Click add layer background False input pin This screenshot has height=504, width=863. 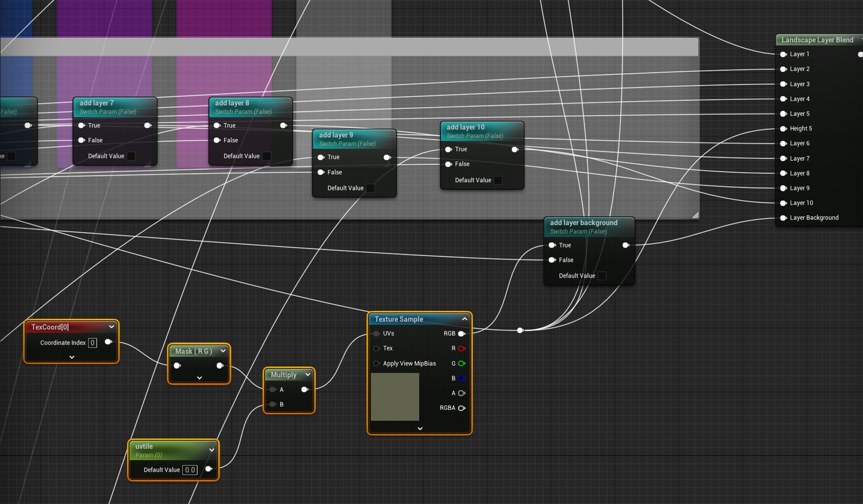click(x=553, y=260)
